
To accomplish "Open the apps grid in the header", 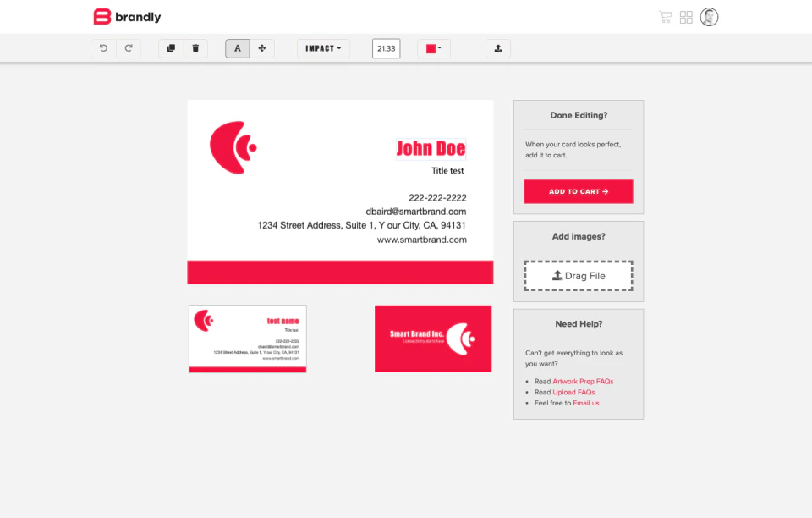I will pyautogui.click(x=686, y=16).
